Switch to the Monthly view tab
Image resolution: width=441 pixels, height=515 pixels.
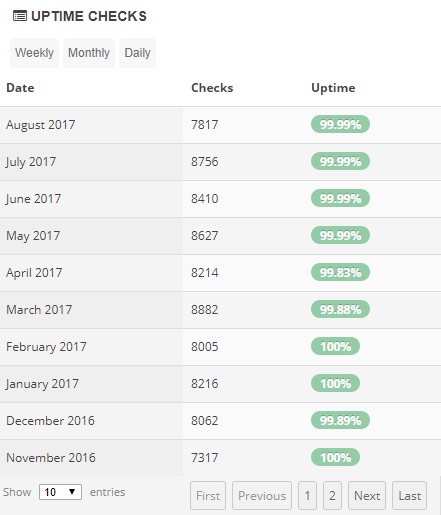[89, 53]
